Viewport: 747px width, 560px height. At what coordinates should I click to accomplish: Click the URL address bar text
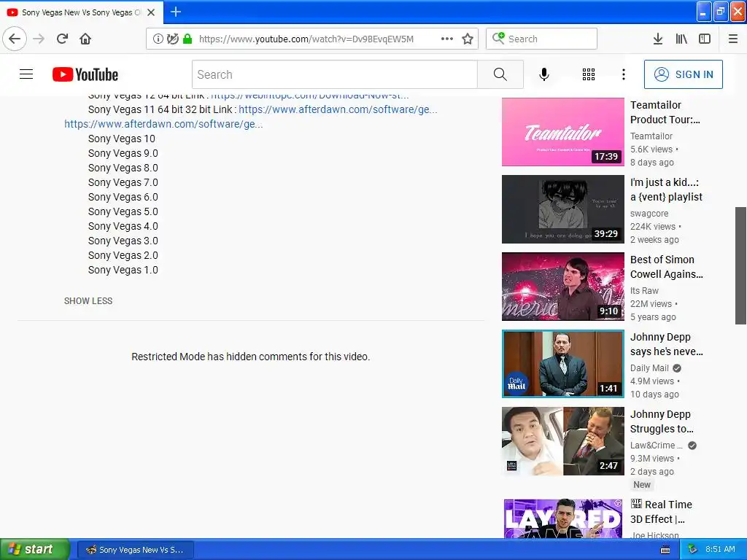tap(306, 39)
